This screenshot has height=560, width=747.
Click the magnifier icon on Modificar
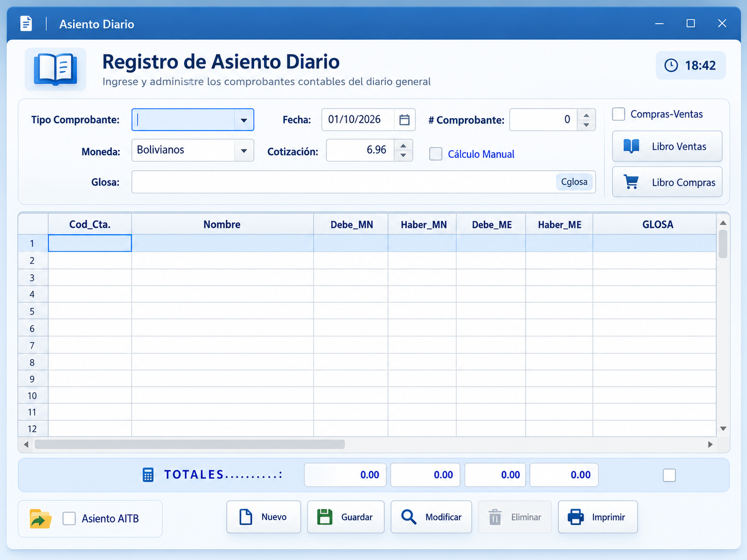(x=409, y=517)
